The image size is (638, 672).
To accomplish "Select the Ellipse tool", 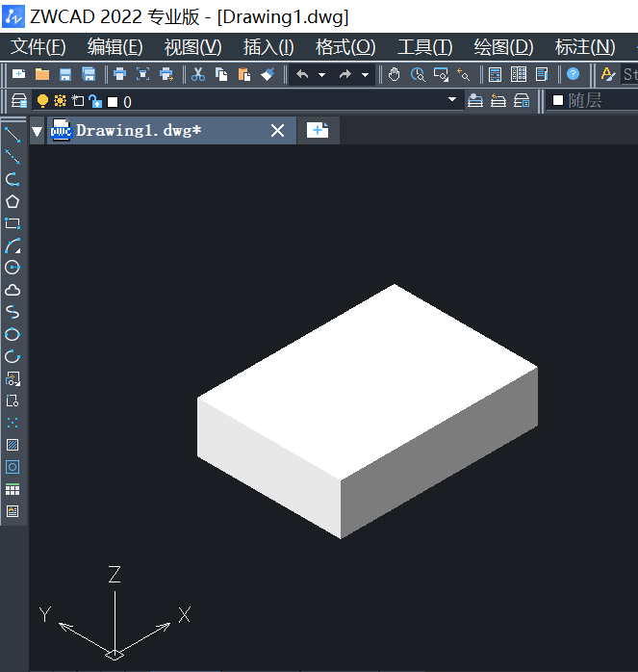I will [x=13, y=334].
